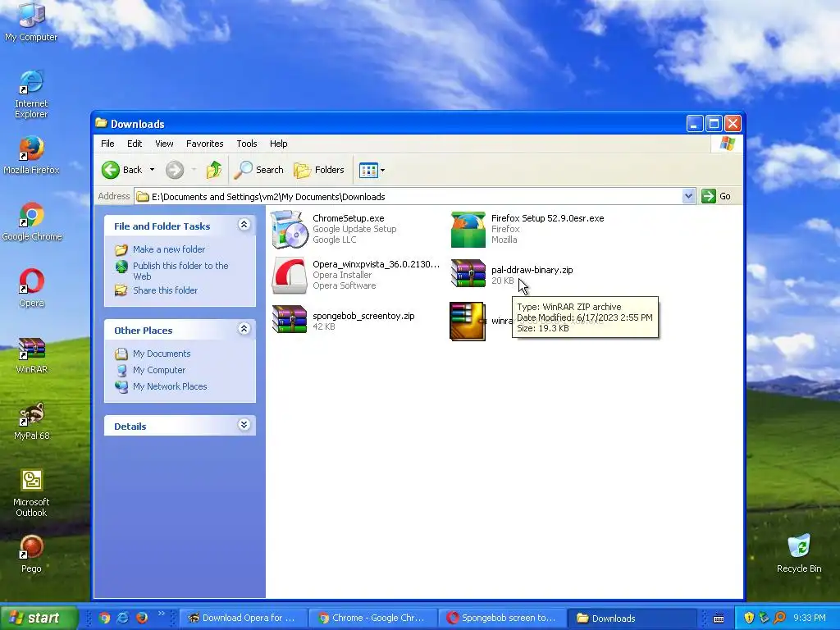
Task: Select the Recycle Bin icon
Action: [799, 553]
